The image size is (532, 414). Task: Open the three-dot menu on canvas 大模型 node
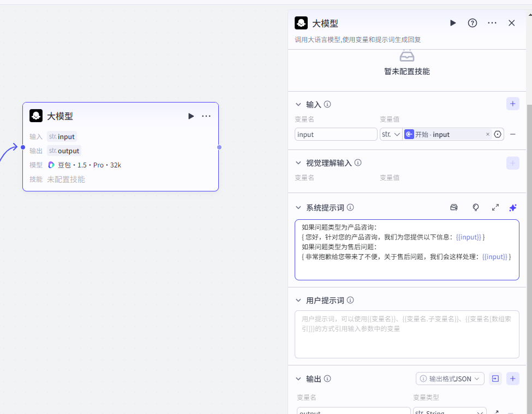click(206, 116)
